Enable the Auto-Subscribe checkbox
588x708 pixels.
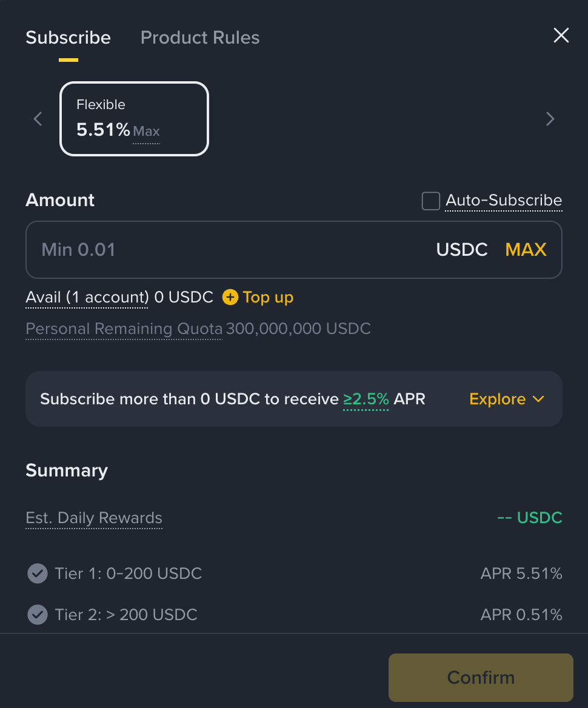click(x=431, y=201)
